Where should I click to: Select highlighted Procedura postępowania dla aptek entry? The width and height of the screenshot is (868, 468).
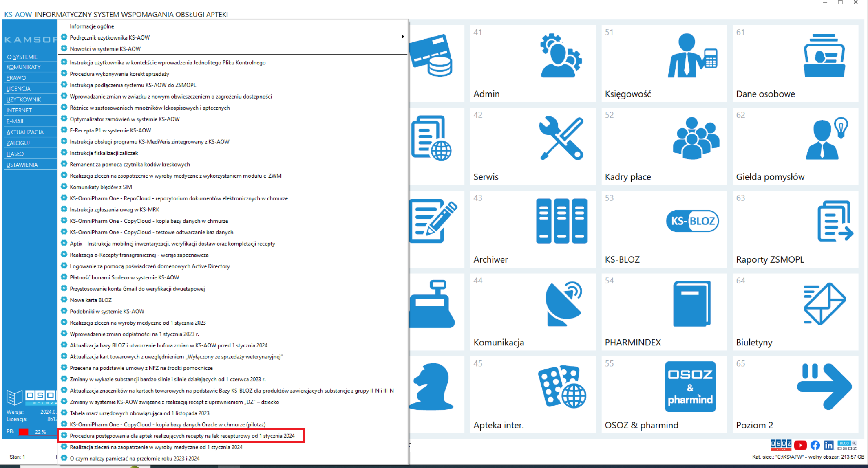click(x=182, y=436)
